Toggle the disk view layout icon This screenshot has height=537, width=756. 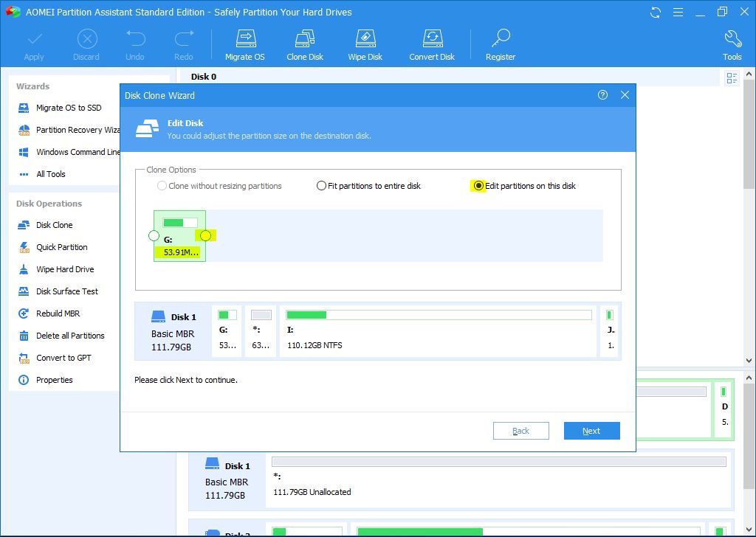coord(732,78)
